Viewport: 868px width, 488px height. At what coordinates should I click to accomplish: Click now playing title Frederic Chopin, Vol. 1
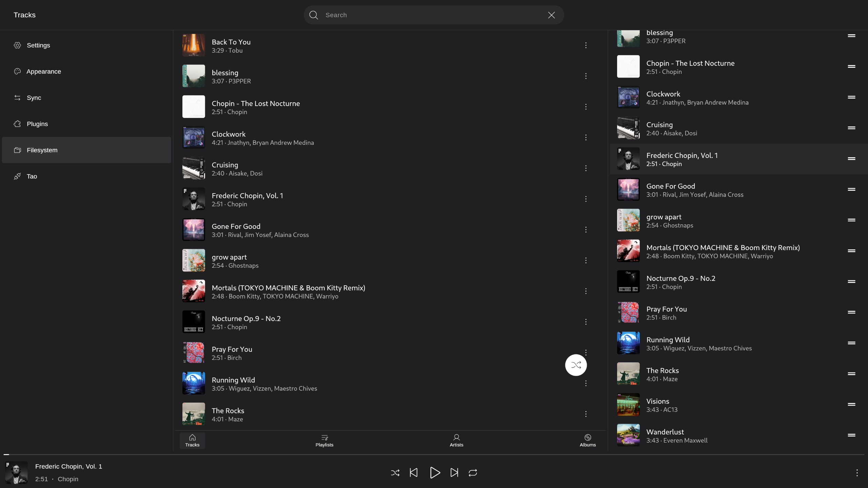(68, 467)
